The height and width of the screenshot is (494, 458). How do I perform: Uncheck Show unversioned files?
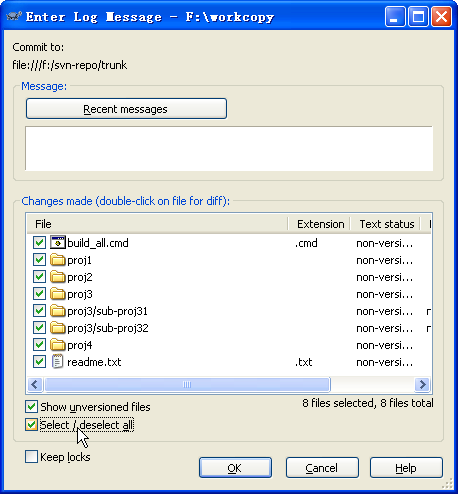click(x=31, y=407)
